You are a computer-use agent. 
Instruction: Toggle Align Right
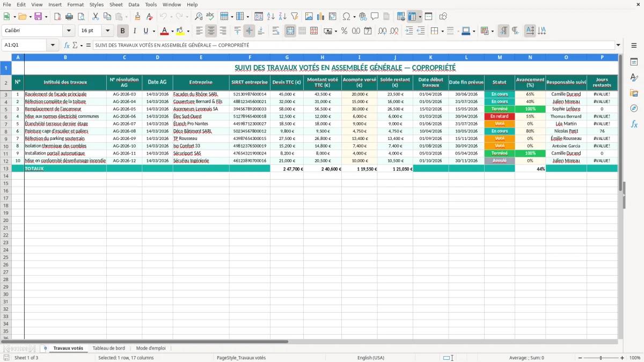[223, 31]
